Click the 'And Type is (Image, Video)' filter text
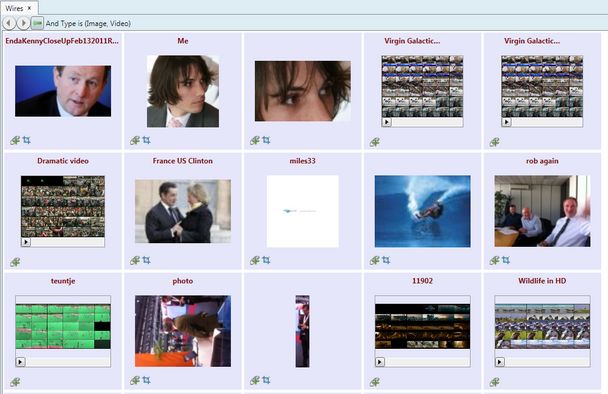Viewport: 608px width, 394px height. (x=88, y=23)
